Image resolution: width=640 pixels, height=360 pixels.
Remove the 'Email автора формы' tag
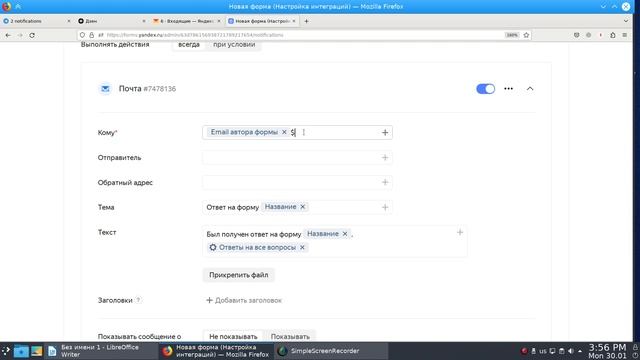pyautogui.click(x=284, y=132)
